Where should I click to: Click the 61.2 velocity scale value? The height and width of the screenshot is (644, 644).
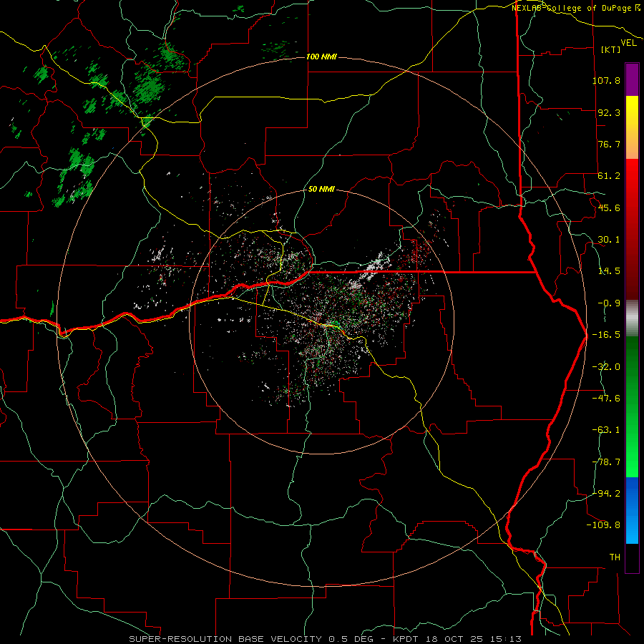(609, 176)
